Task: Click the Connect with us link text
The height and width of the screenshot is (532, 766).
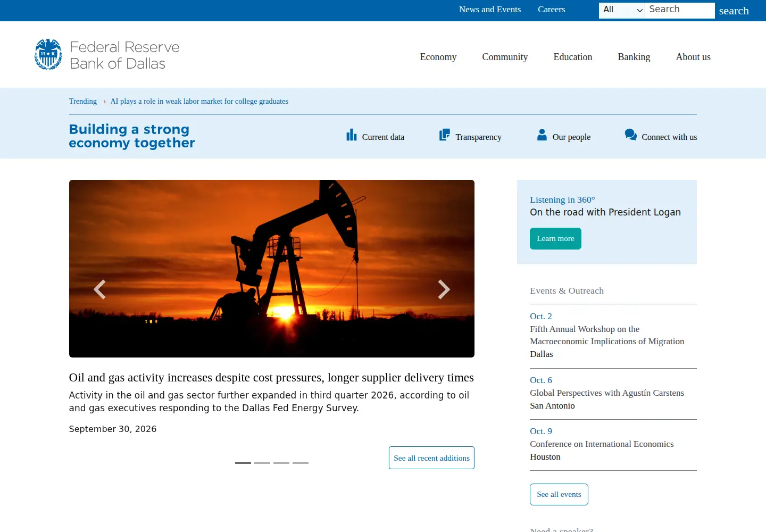Action: (x=669, y=137)
